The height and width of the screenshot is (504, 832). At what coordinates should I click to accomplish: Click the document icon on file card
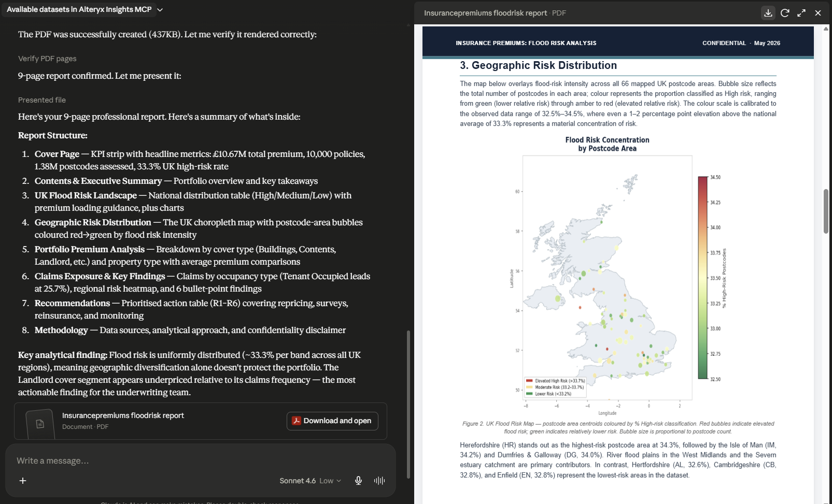coord(40,424)
